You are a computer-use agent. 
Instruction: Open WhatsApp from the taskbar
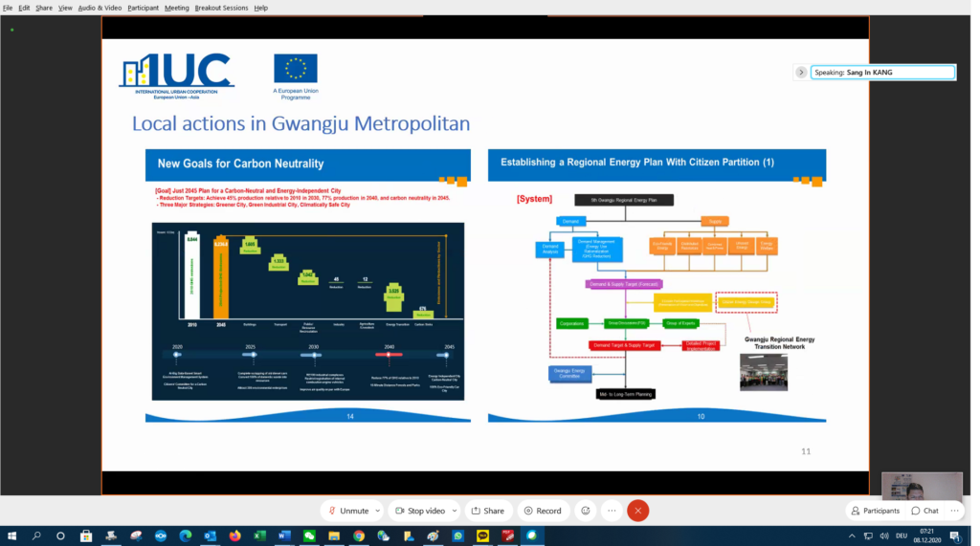coord(457,536)
